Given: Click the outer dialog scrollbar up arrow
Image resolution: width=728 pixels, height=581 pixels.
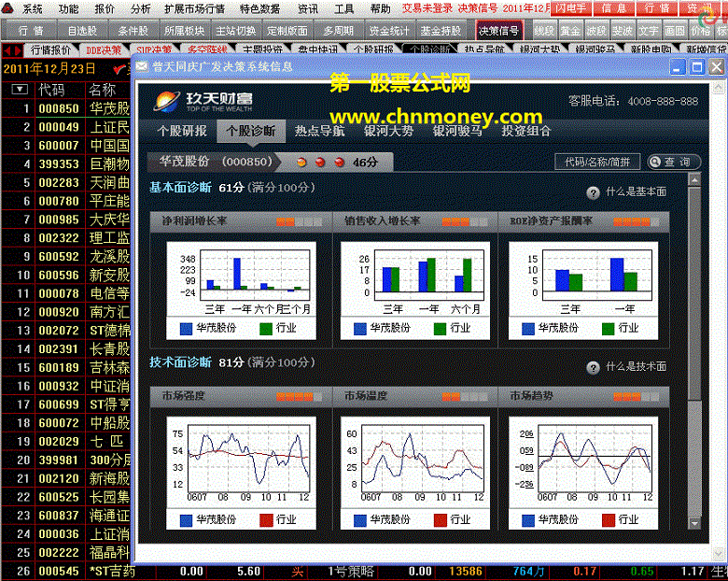Looking at the screenshot, I should pyautogui.click(x=718, y=87).
